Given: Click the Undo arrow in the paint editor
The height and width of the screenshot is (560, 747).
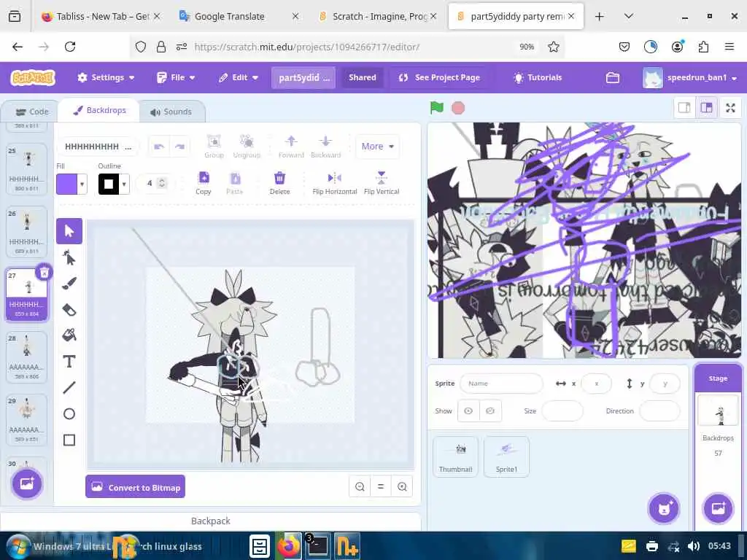Looking at the screenshot, I should click(158, 146).
